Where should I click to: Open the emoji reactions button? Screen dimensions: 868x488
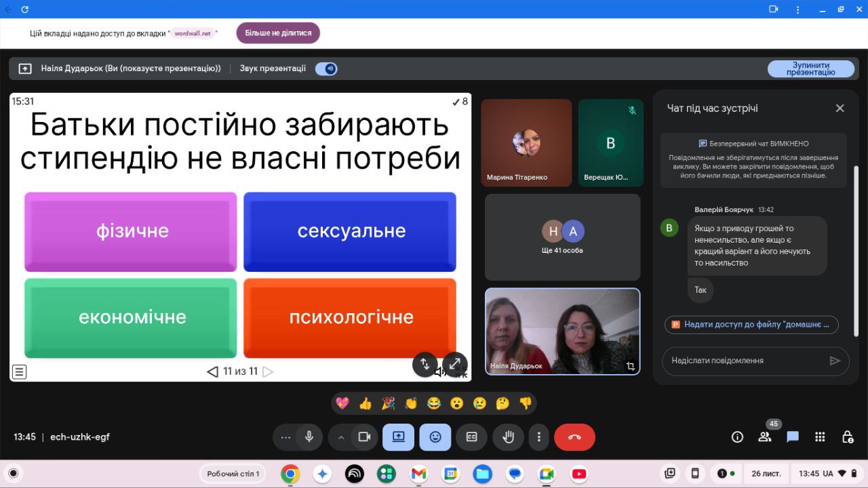click(435, 437)
